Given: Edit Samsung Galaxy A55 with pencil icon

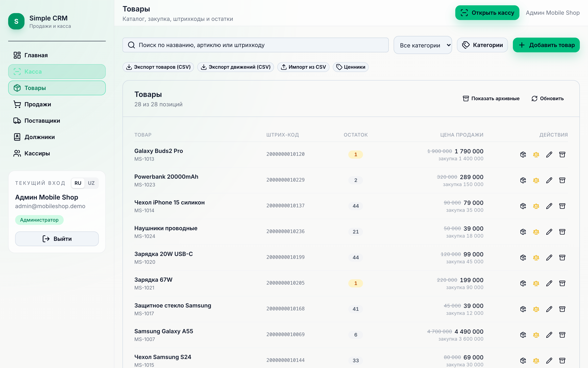Looking at the screenshot, I should tap(549, 335).
